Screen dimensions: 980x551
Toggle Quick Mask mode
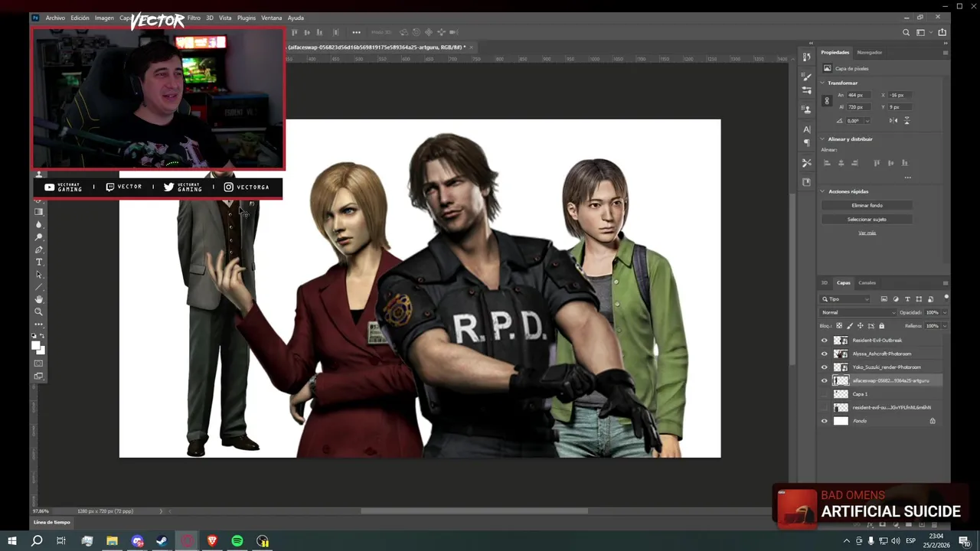pos(39,363)
